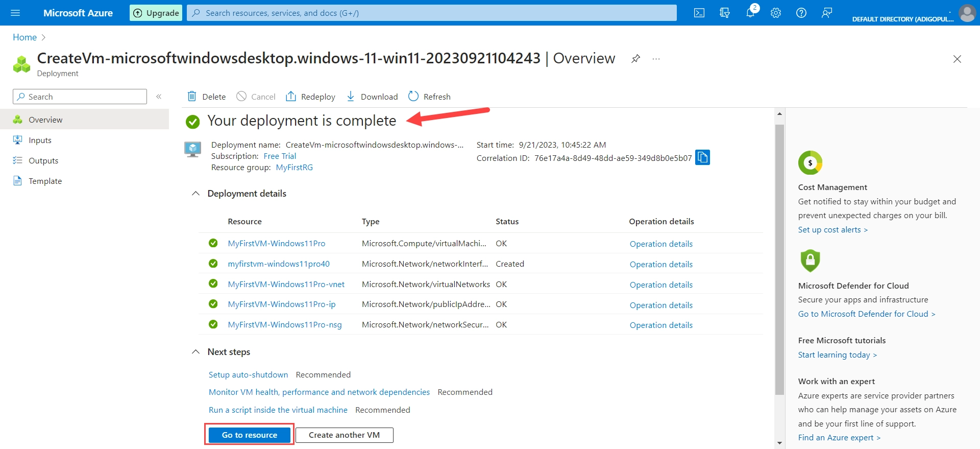The image size is (980, 449).
Task: Open myfirstvm-windows11pro40 resource link
Action: point(279,264)
